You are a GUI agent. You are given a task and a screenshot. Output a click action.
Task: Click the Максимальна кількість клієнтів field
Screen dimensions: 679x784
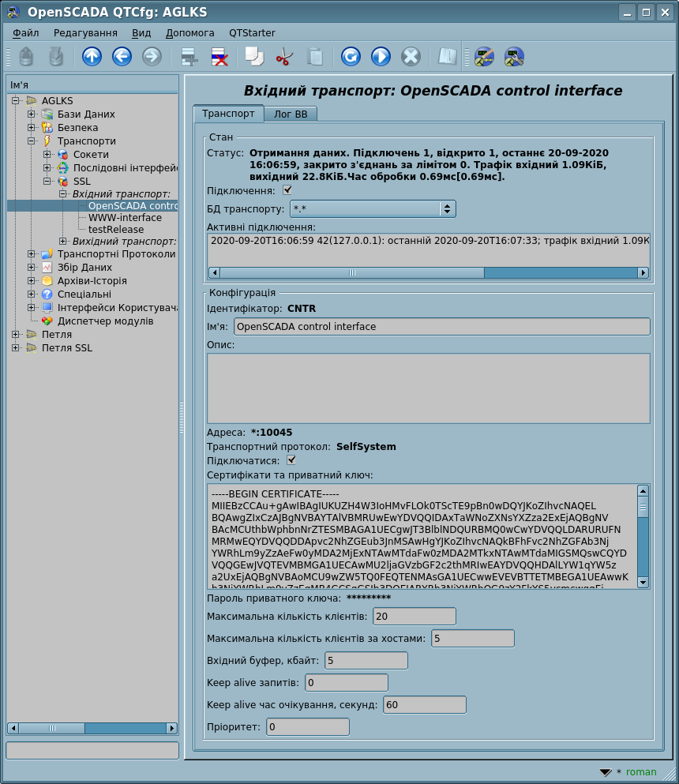click(415, 617)
